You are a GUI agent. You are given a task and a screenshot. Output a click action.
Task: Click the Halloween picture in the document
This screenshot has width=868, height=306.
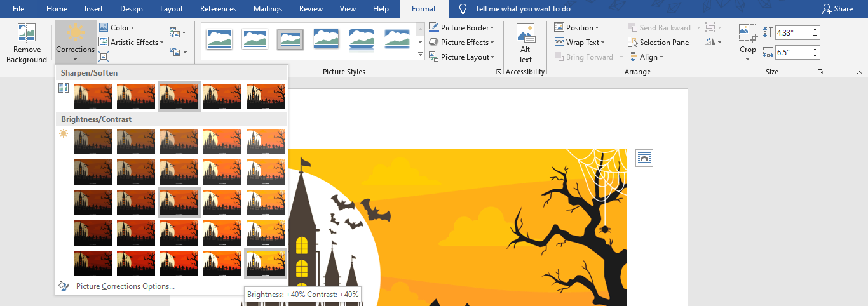click(458, 227)
